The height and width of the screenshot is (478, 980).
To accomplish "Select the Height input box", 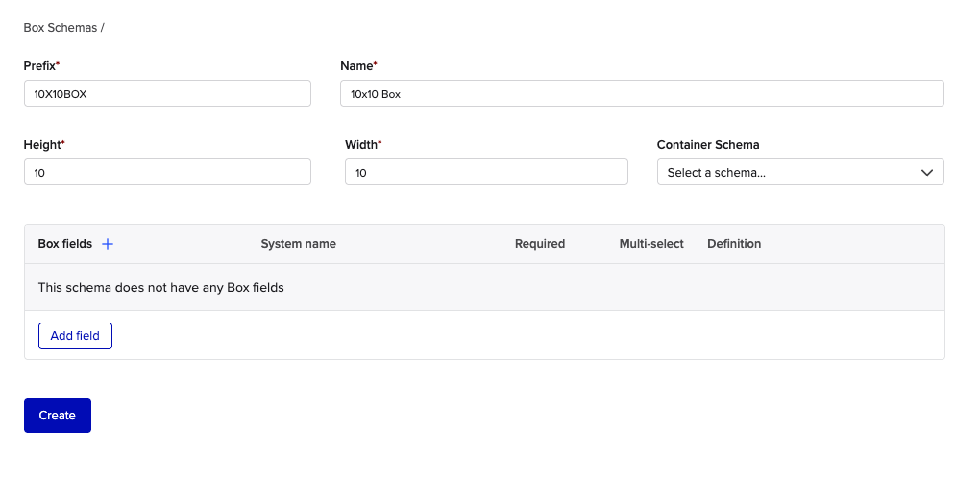I will click(x=167, y=172).
